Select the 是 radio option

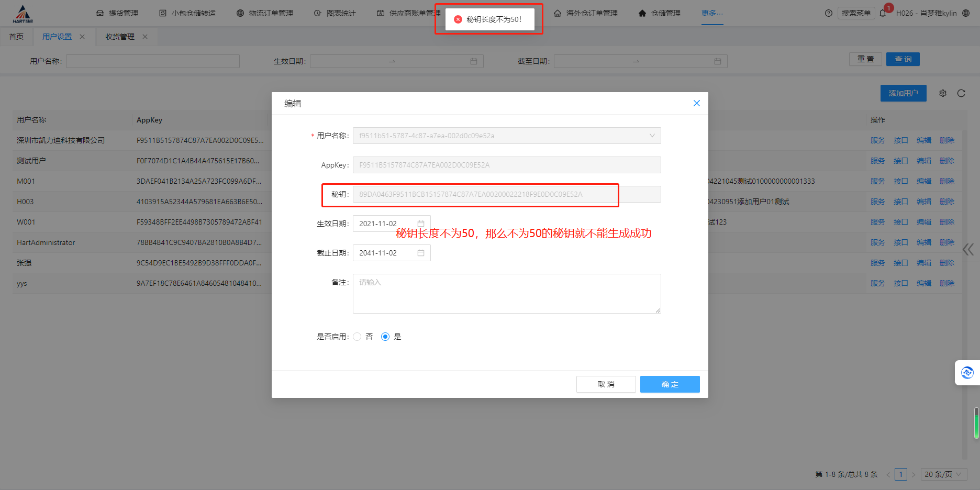tap(385, 337)
